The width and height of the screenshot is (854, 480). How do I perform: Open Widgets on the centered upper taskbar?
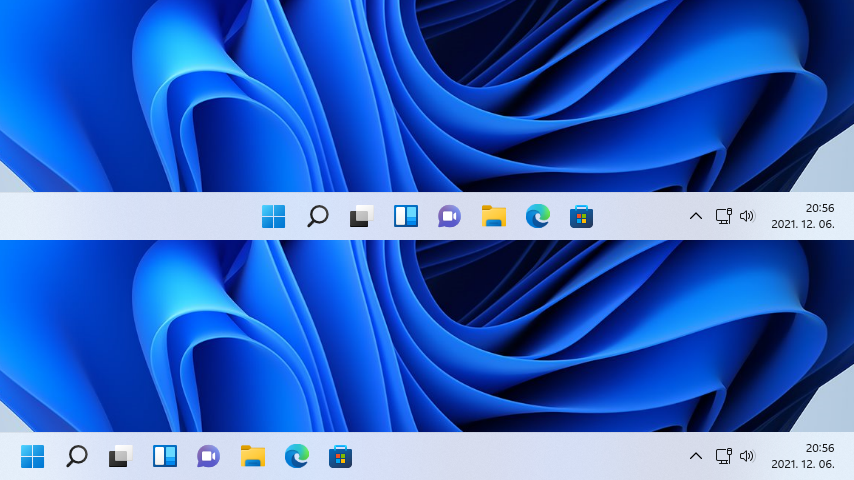[x=406, y=216]
